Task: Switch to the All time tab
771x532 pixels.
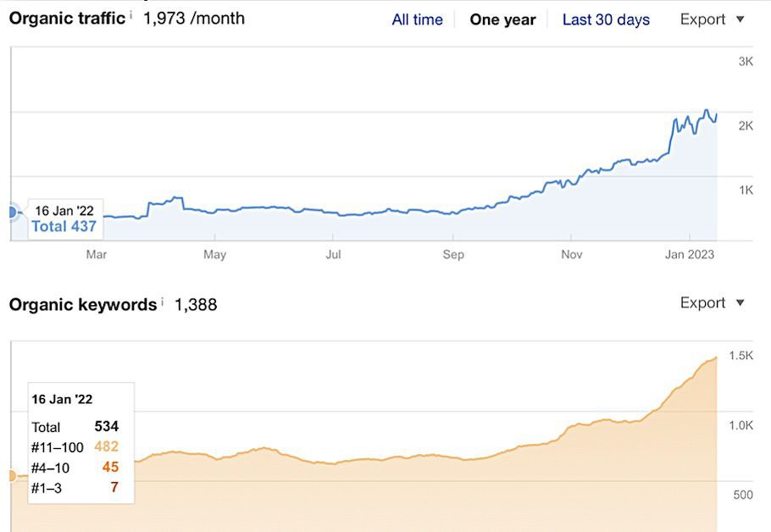Action: pyautogui.click(x=416, y=19)
